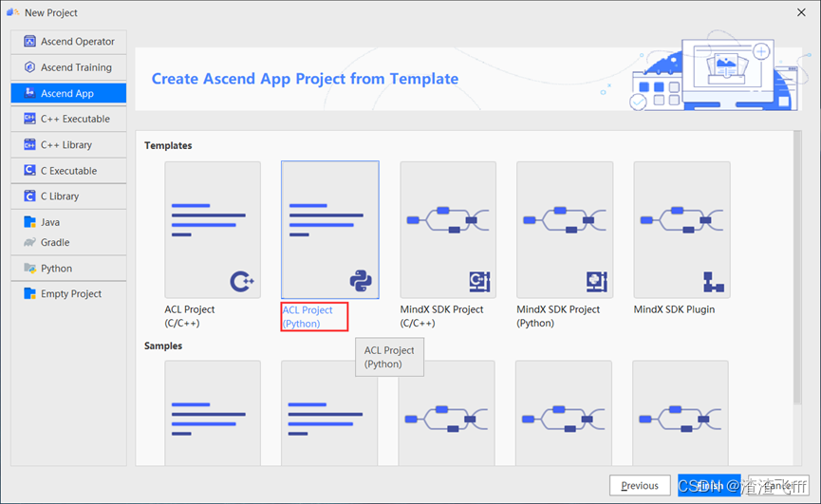Go back with the Previous button
Screen dimensions: 821x504
pyautogui.click(x=640, y=486)
